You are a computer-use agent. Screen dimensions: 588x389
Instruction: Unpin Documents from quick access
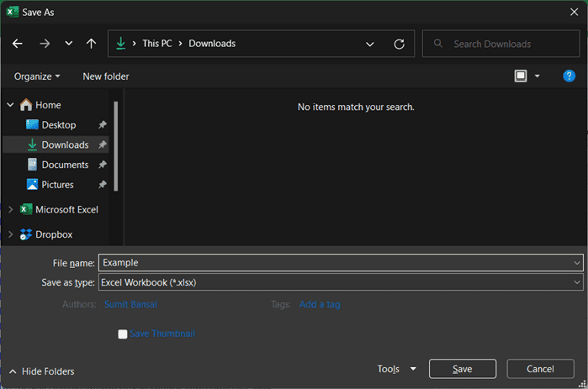(x=103, y=165)
